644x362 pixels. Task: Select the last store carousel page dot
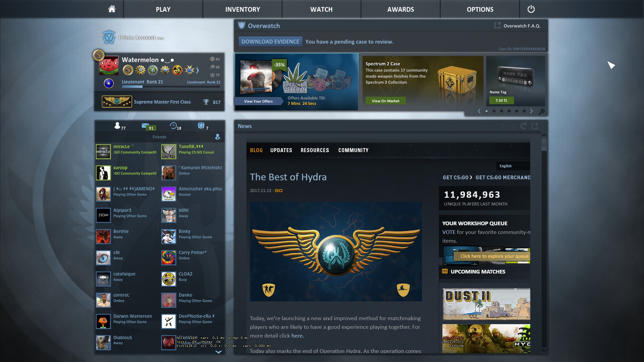(524, 111)
